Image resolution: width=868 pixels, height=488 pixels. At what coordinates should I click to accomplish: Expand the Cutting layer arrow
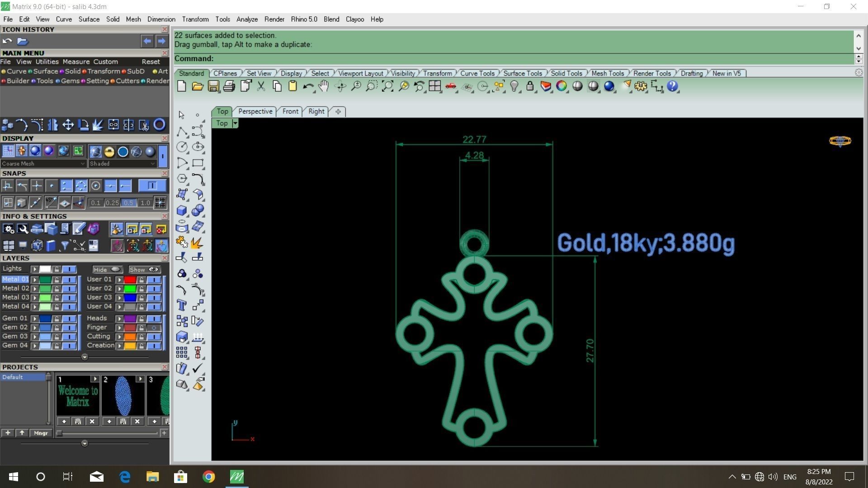click(120, 337)
